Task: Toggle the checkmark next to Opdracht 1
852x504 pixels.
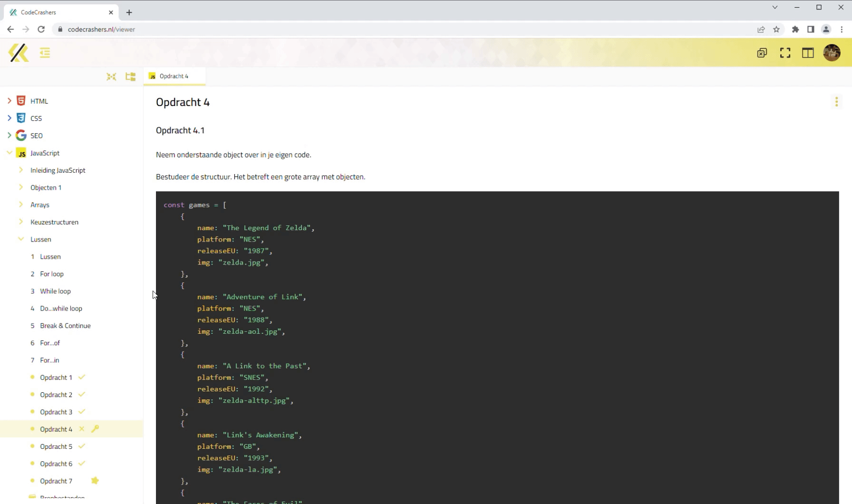Action: [82, 377]
